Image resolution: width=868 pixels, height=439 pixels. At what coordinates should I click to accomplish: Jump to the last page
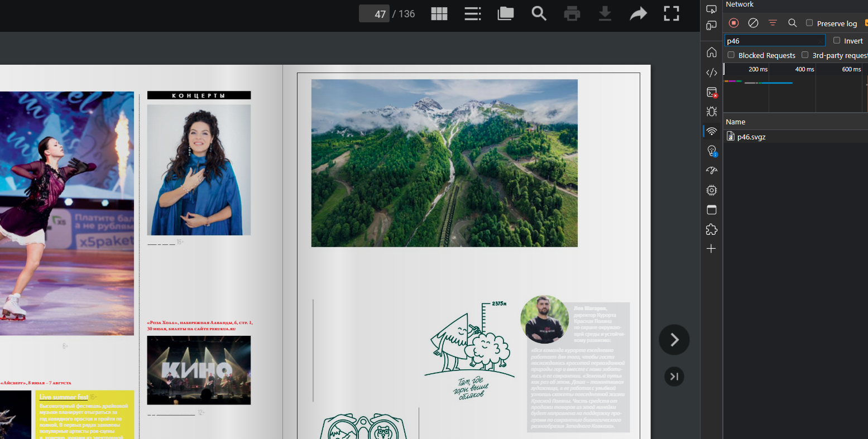(674, 377)
